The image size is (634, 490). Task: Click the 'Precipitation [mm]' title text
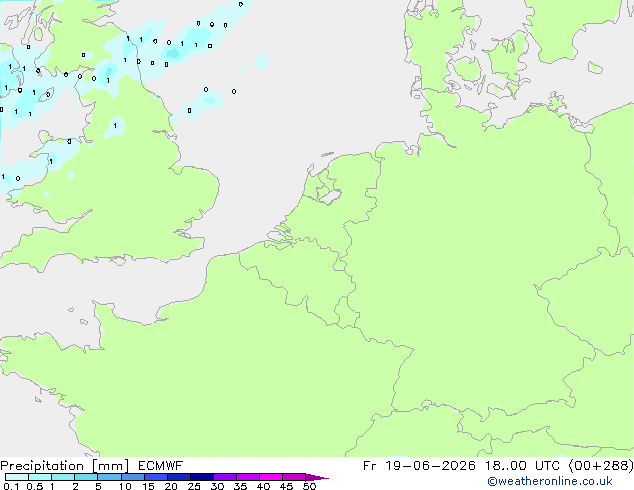(65, 466)
